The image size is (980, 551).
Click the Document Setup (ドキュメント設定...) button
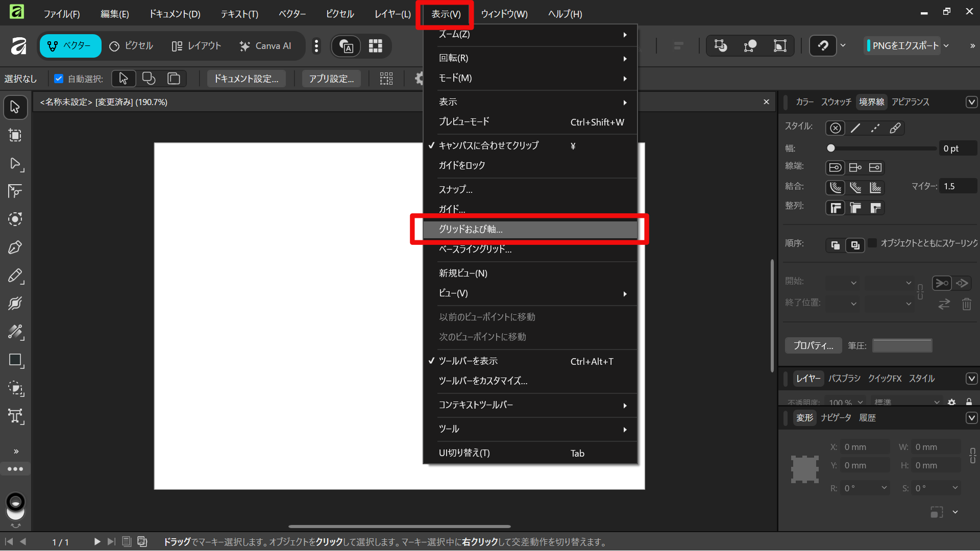(246, 79)
